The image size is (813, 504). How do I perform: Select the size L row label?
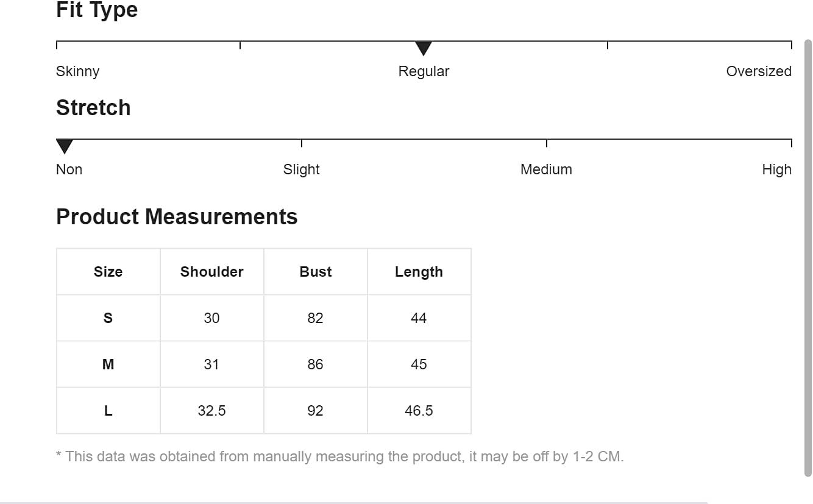(108, 411)
